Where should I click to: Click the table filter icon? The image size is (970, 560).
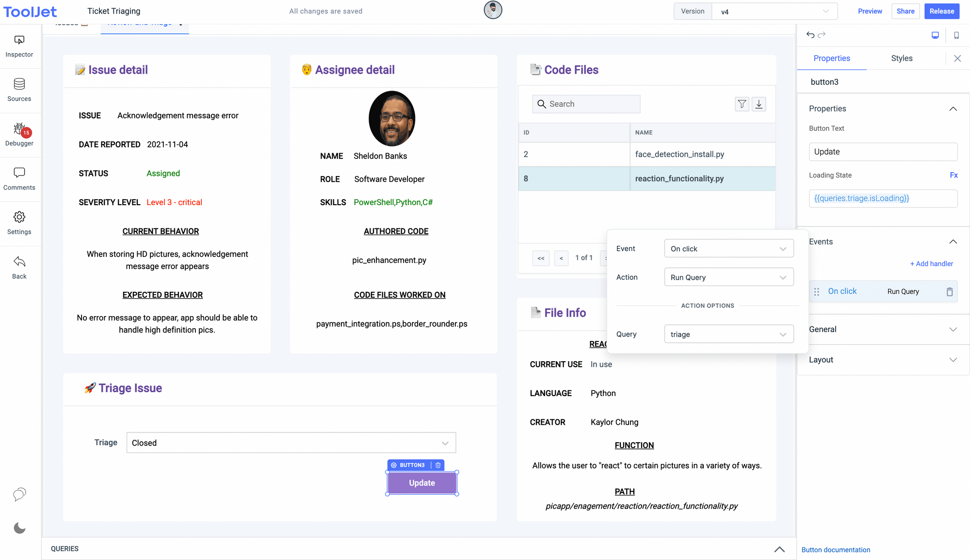(x=742, y=104)
